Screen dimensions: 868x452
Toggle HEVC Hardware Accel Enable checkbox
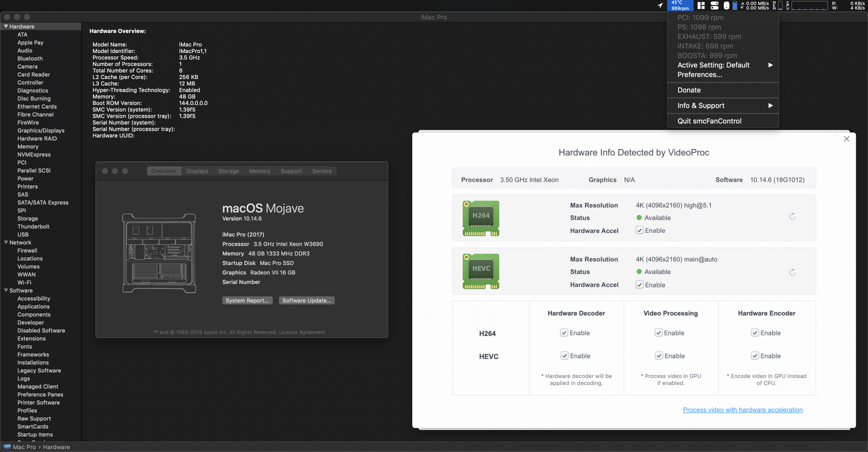pyautogui.click(x=640, y=285)
